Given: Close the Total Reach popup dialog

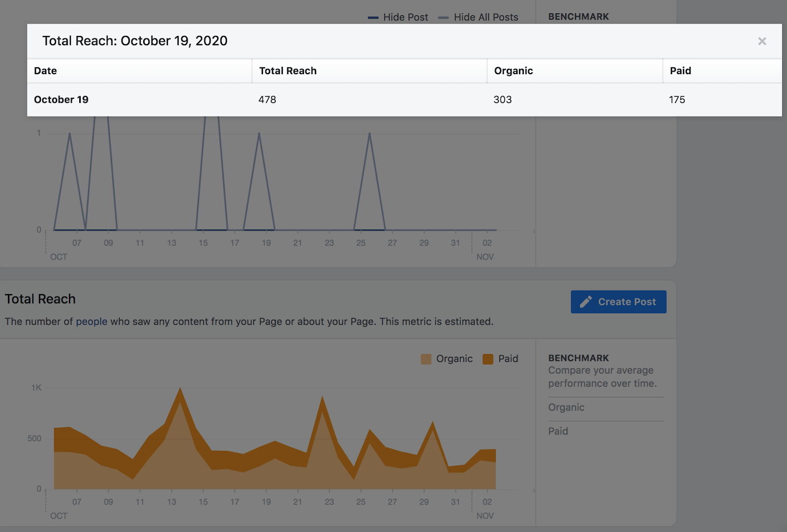Looking at the screenshot, I should click(x=762, y=41).
